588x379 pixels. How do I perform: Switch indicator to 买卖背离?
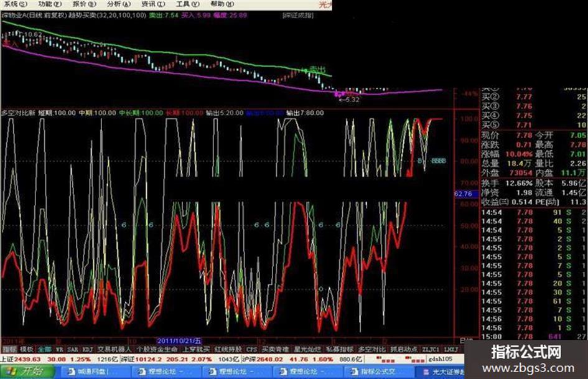pos(275,349)
